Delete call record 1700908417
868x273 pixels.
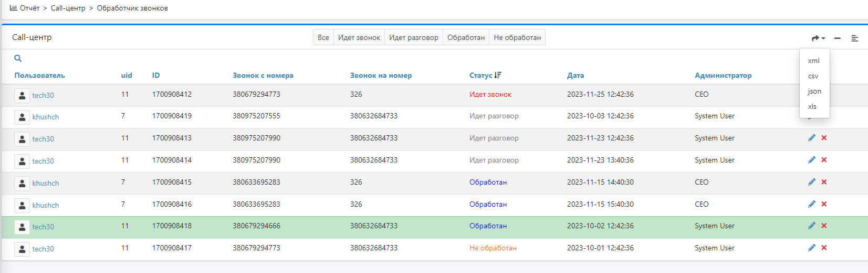[x=824, y=248]
